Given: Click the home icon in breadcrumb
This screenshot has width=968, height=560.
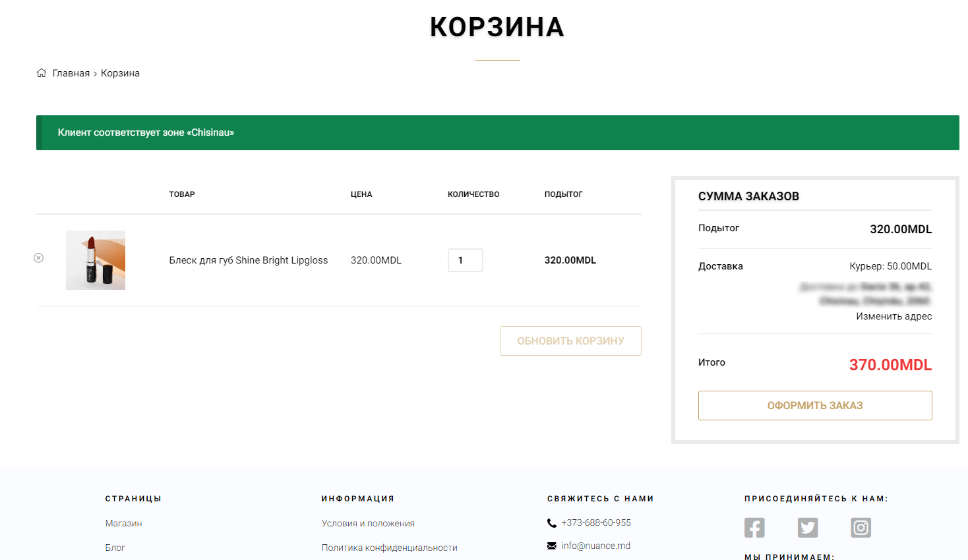Looking at the screenshot, I should tap(42, 73).
